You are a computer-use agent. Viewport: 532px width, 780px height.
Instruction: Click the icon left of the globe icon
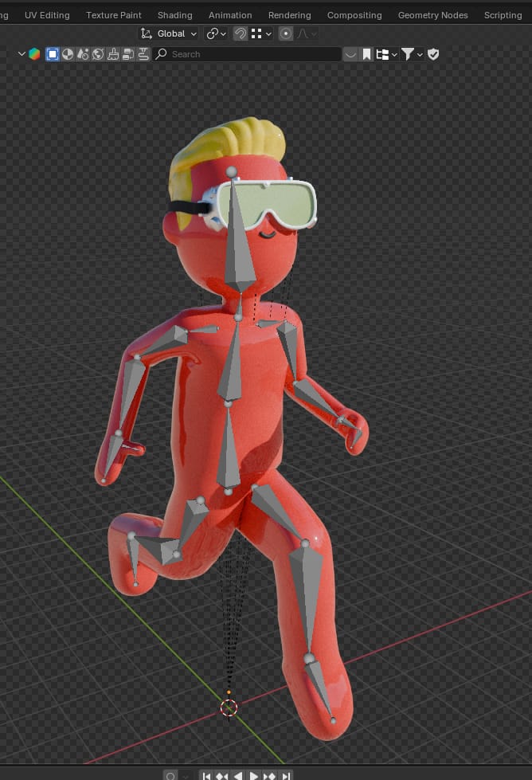(x=83, y=53)
